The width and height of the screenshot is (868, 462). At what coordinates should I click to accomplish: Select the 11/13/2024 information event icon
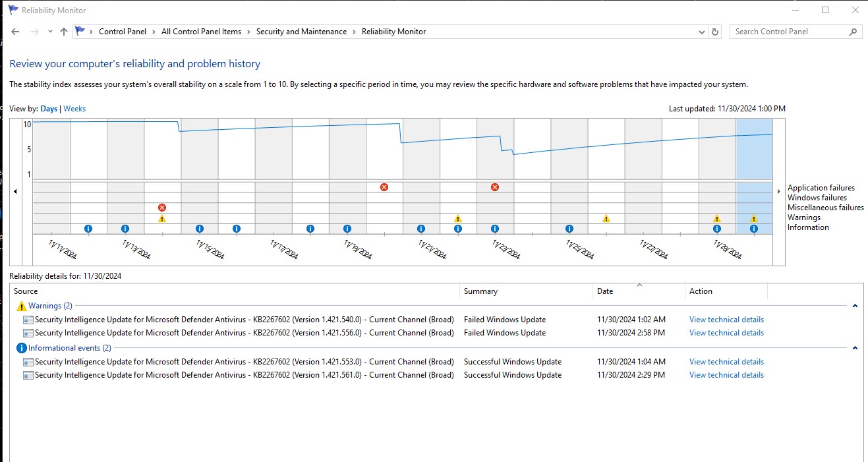(x=125, y=229)
